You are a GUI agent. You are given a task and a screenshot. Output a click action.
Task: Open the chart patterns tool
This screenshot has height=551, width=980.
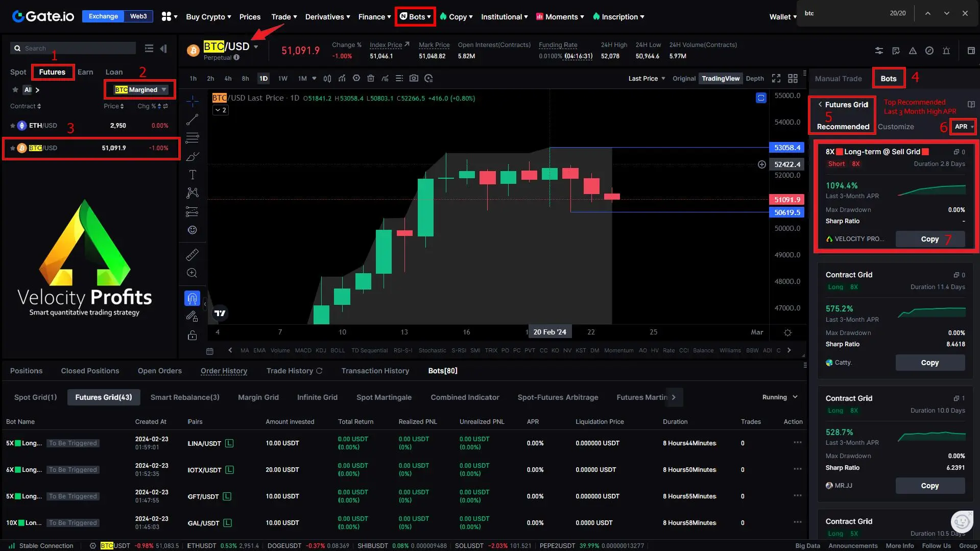(192, 193)
